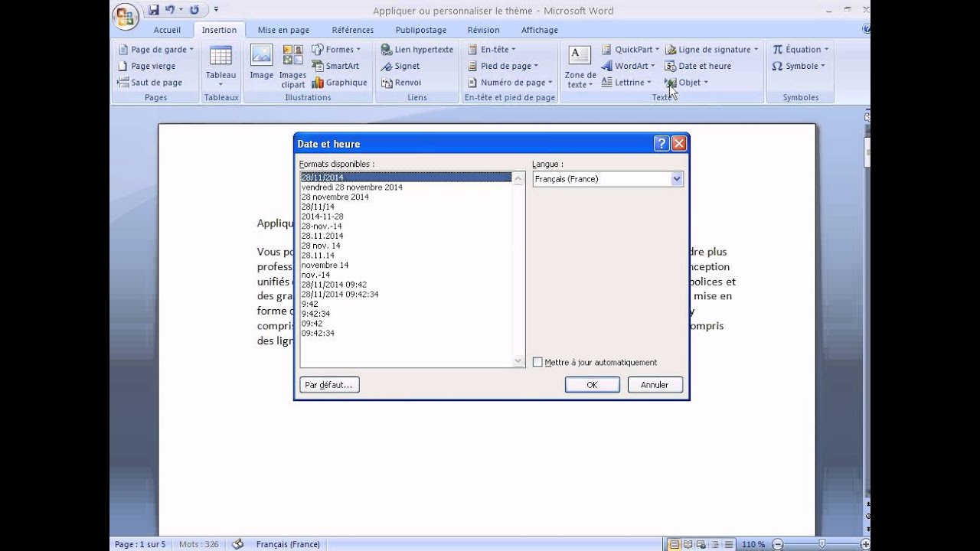
Task: Click the format list scroll-down arrow
Action: (x=518, y=362)
